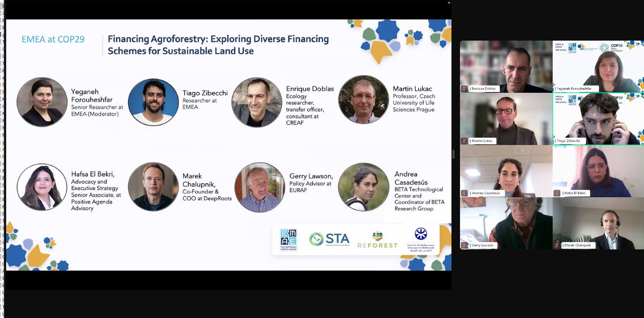Click the 'Marek Chalupnik' name label in gallery
The height and width of the screenshot is (318, 644).
(x=577, y=245)
